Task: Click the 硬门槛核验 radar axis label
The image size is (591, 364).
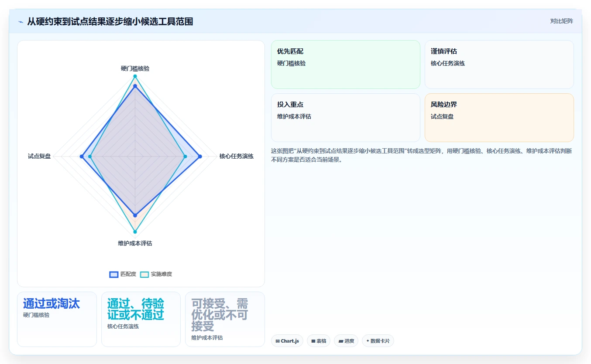Action: tap(135, 68)
